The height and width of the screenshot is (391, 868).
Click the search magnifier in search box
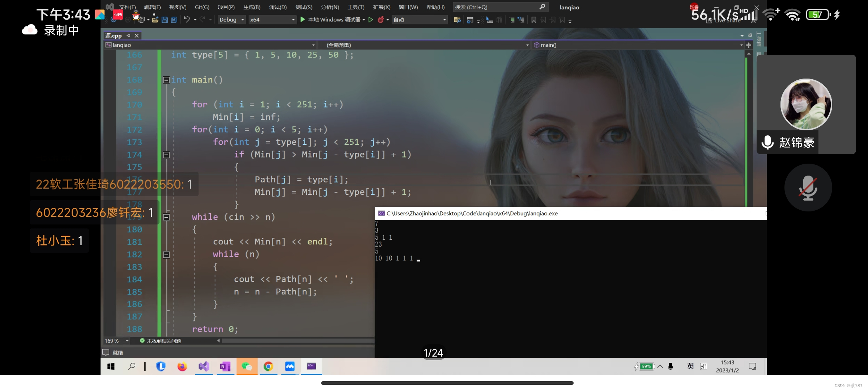[x=542, y=7]
